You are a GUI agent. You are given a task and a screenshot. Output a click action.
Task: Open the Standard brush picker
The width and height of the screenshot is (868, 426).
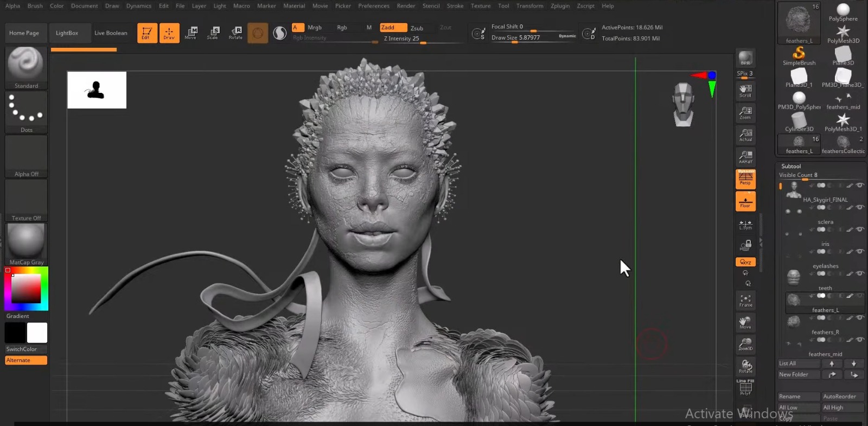(x=26, y=67)
